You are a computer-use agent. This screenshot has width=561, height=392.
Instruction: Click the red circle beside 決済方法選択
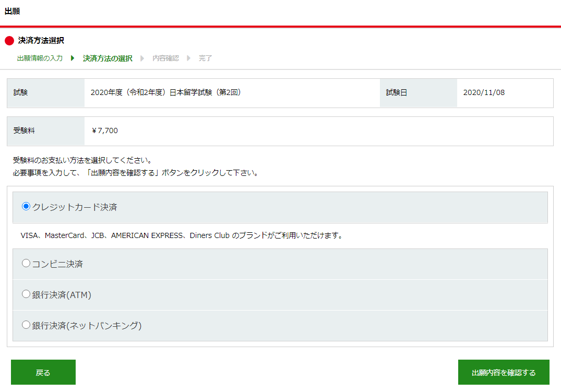click(x=9, y=41)
